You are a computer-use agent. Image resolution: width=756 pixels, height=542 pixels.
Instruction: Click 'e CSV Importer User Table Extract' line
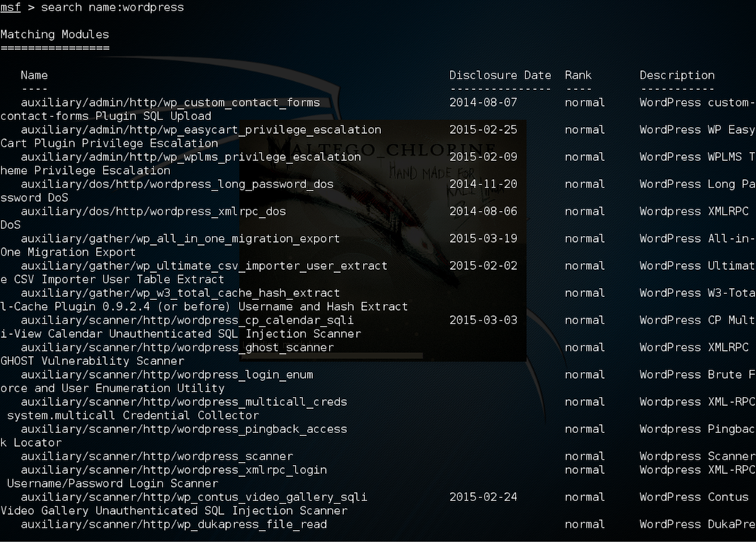coord(113,280)
